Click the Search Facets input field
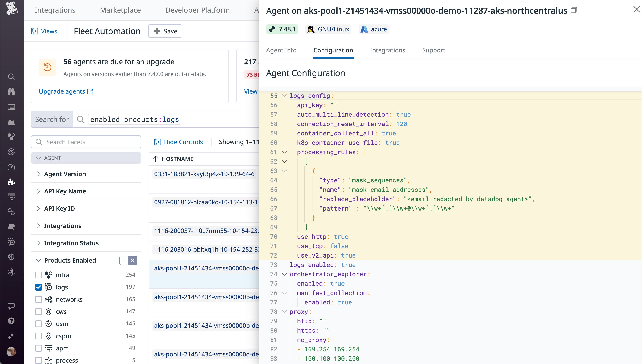This screenshot has width=642, height=364. 86,142
